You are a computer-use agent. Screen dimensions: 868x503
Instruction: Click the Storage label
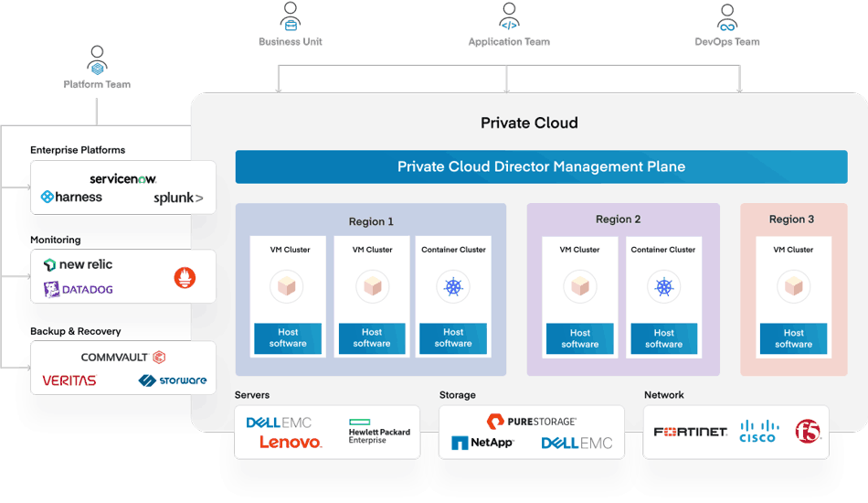[457, 395]
